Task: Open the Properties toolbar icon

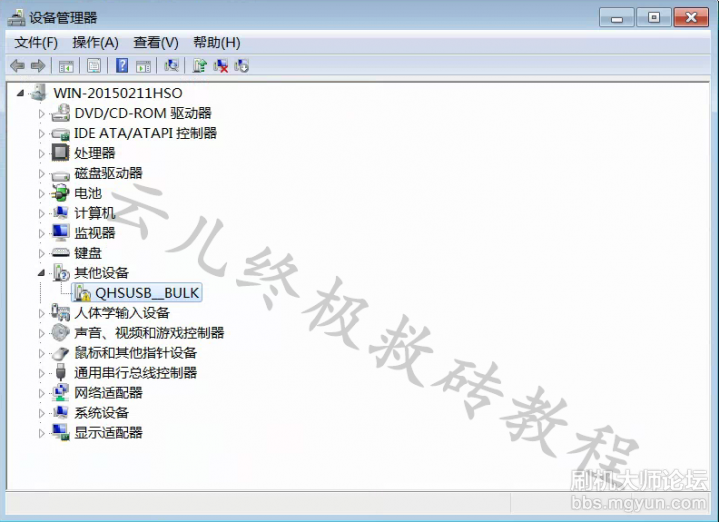Action: [x=94, y=66]
